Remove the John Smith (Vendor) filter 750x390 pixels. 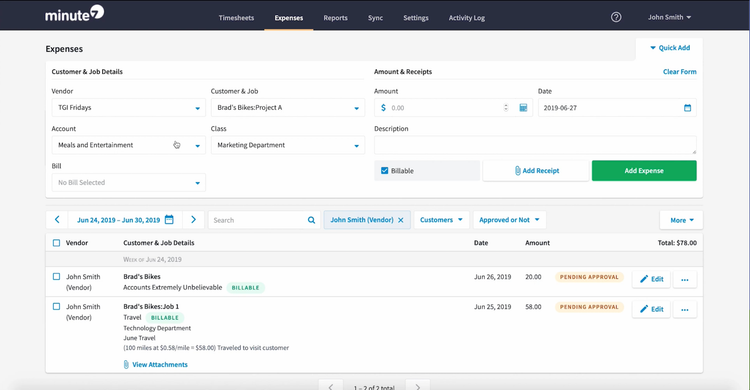401,220
